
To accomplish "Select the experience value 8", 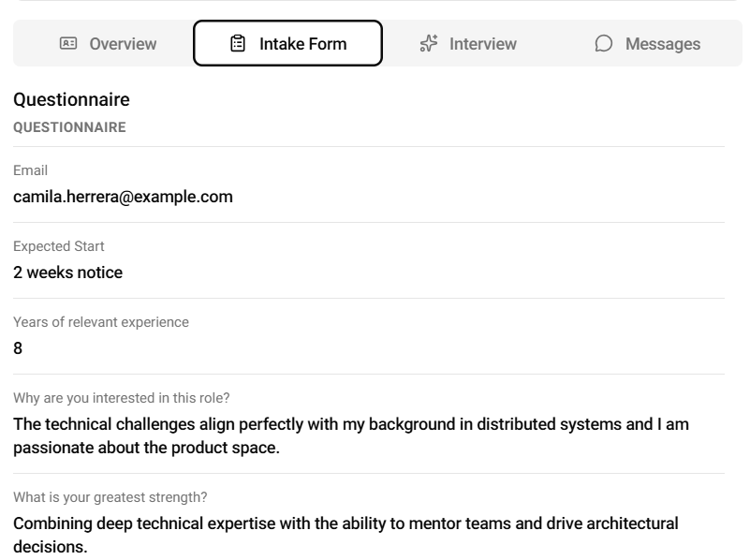I will pos(18,348).
